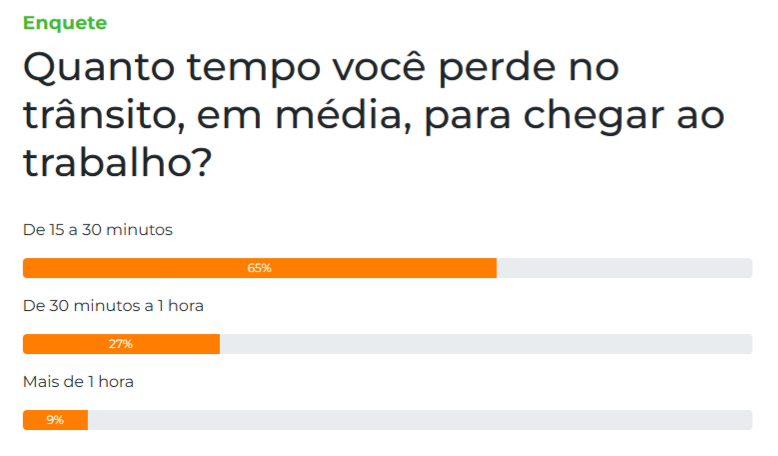This screenshot has height=456, width=778.
Task: Click the gray unfilled part of the 9% bar
Action: tap(420, 420)
